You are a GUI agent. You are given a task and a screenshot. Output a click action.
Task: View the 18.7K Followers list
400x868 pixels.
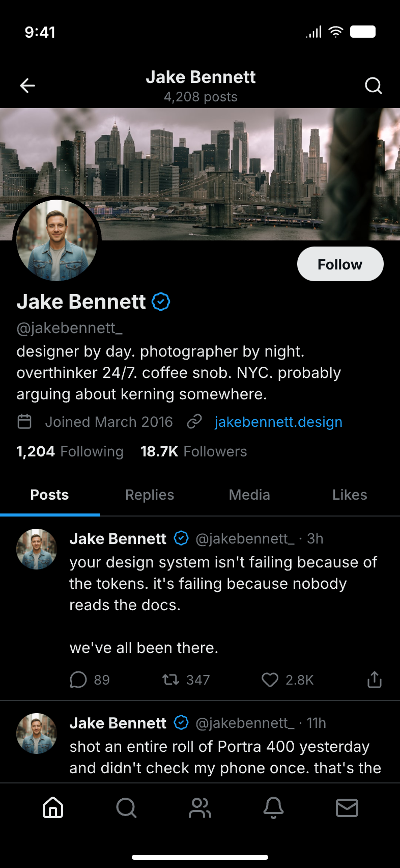click(x=193, y=451)
